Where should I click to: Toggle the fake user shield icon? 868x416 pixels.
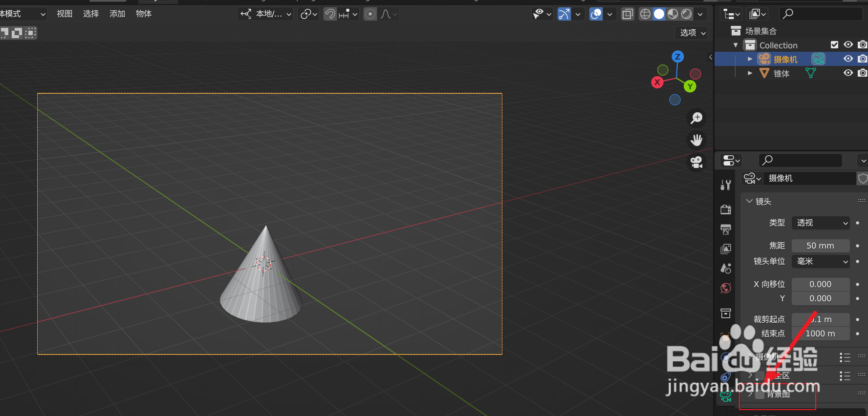click(863, 179)
